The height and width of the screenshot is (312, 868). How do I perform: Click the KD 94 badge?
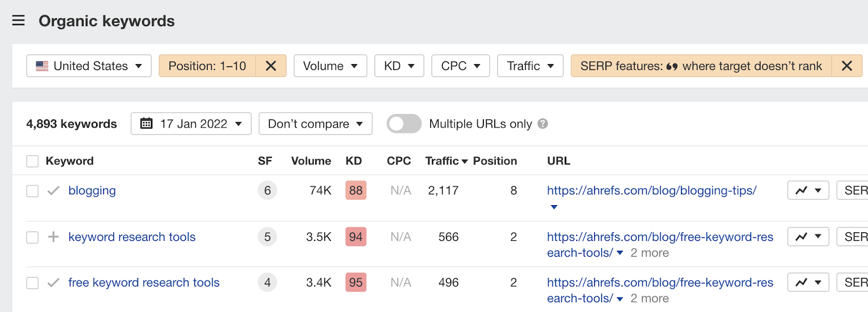pos(356,237)
